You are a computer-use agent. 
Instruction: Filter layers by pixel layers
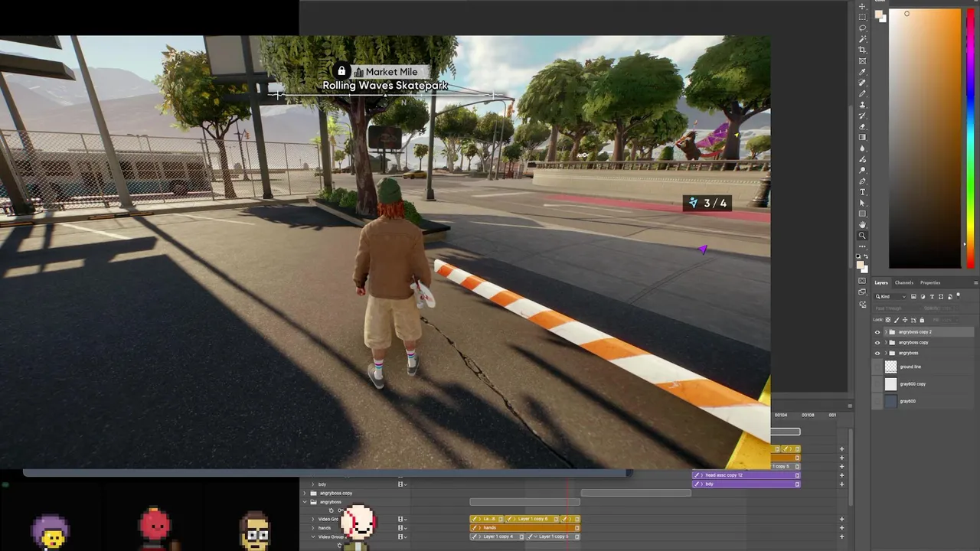(913, 296)
